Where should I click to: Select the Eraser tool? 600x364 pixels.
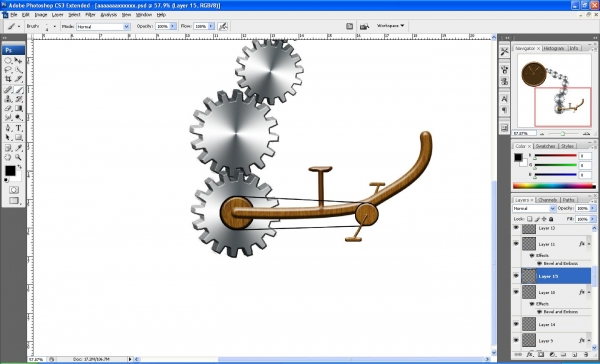click(8, 108)
